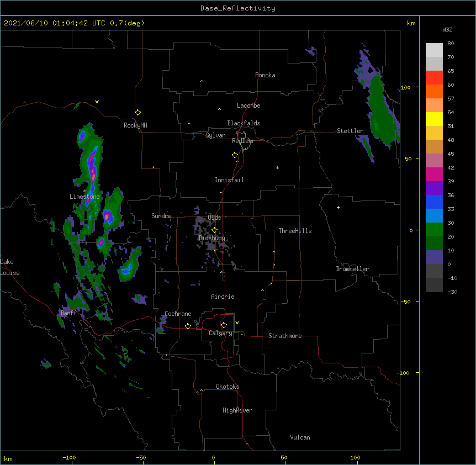Click the green 30 dBZ legend swatch

[x=434, y=230]
